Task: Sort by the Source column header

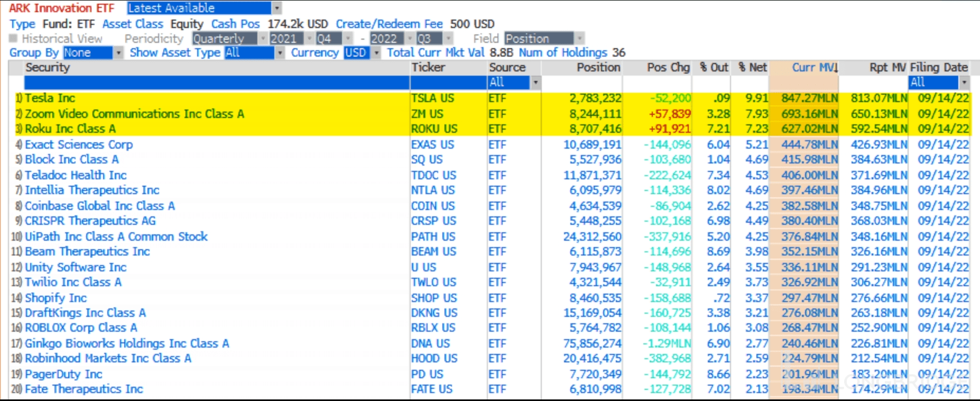Action: [x=507, y=68]
